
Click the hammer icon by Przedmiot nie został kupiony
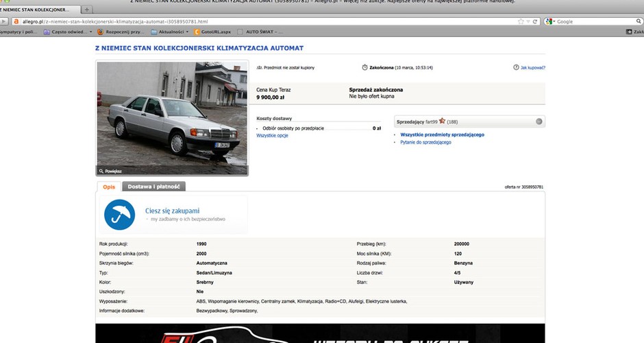(x=259, y=67)
